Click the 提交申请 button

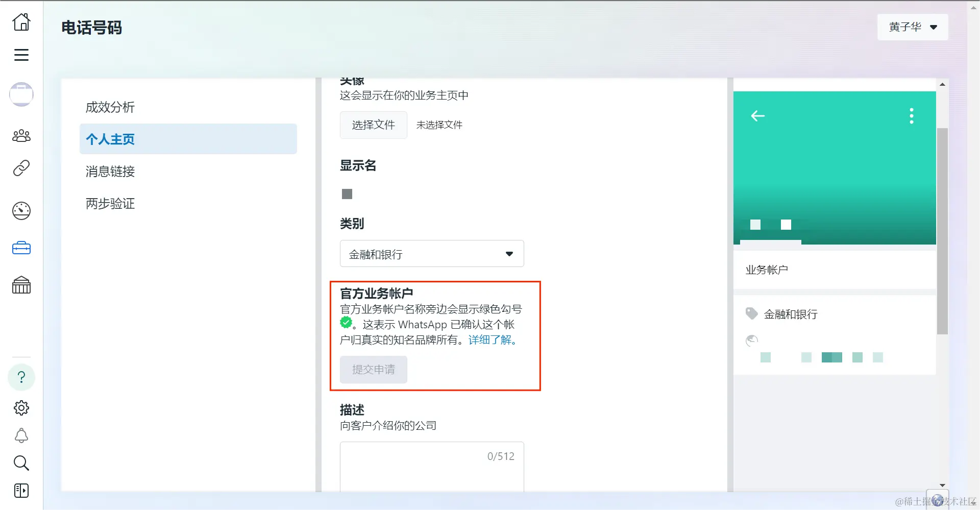pyautogui.click(x=374, y=370)
